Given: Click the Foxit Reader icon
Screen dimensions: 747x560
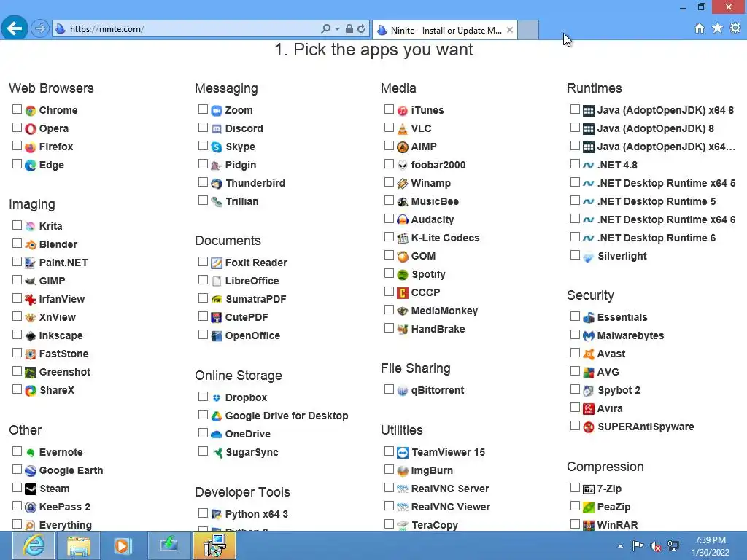Looking at the screenshot, I should (x=216, y=262).
